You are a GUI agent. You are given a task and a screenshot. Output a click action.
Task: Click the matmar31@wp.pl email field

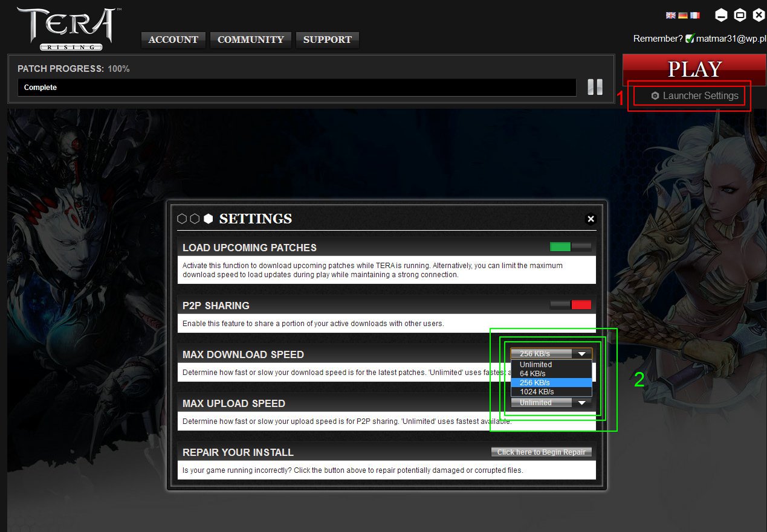point(731,38)
